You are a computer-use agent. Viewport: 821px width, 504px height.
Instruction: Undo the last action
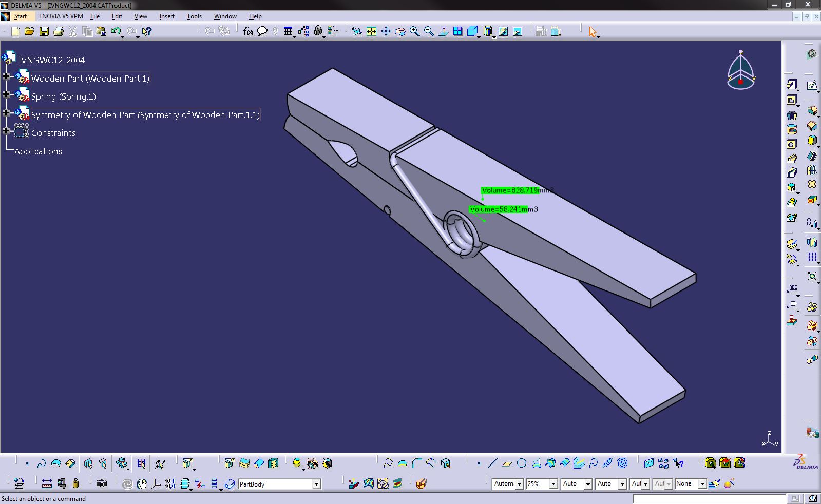coord(116,31)
